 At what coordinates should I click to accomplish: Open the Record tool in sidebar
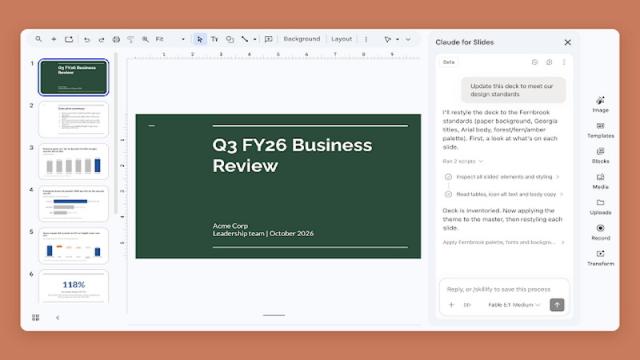point(600,232)
